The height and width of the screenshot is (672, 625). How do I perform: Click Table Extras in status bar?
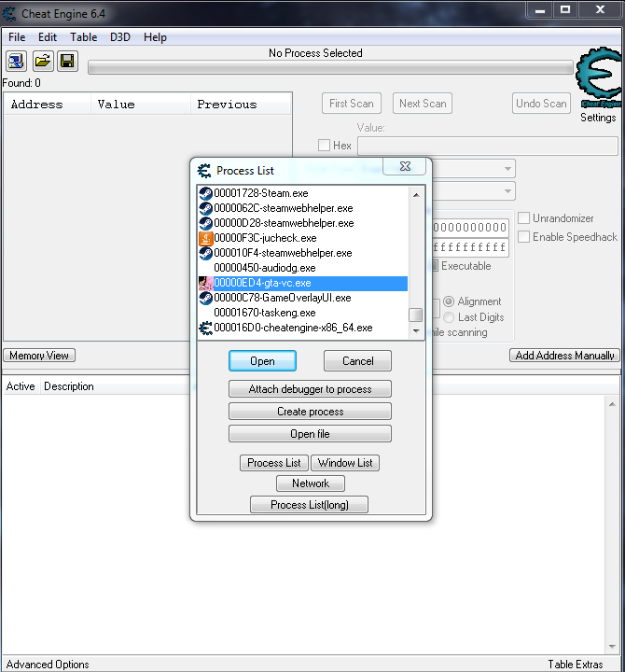(x=576, y=664)
